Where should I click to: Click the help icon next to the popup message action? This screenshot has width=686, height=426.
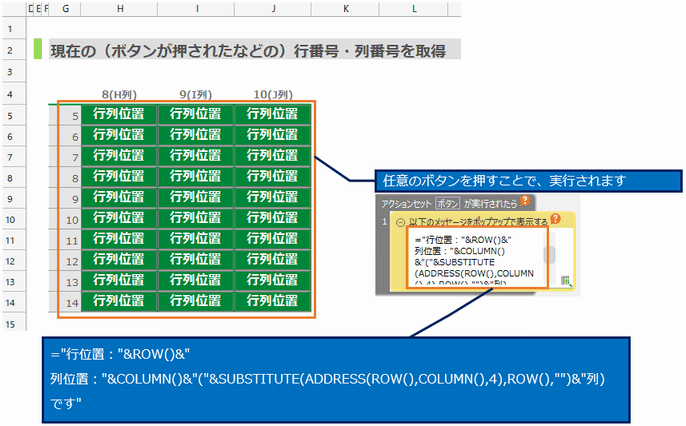pyautogui.click(x=554, y=220)
